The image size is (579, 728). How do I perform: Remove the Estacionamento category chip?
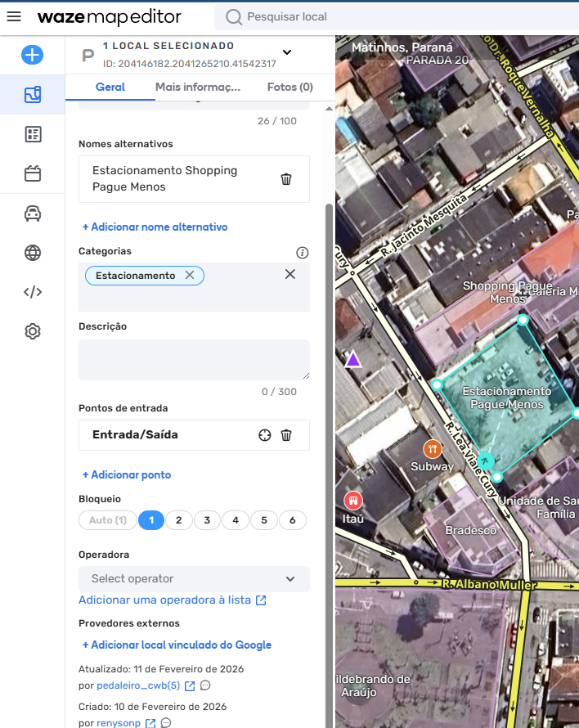190,276
